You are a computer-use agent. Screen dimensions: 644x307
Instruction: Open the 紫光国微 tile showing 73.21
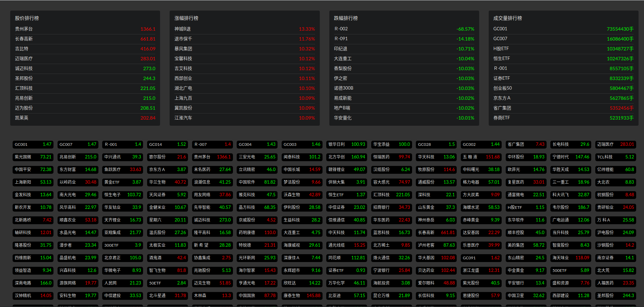tap(33, 157)
